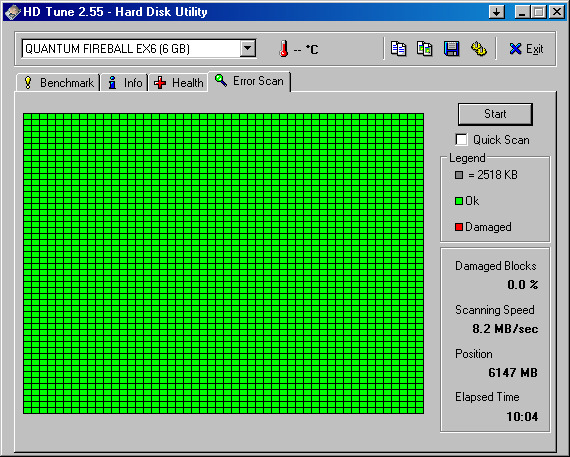The width and height of the screenshot is (570, 457).
Task: Open the options wrench icon
Action: [478, 49]
